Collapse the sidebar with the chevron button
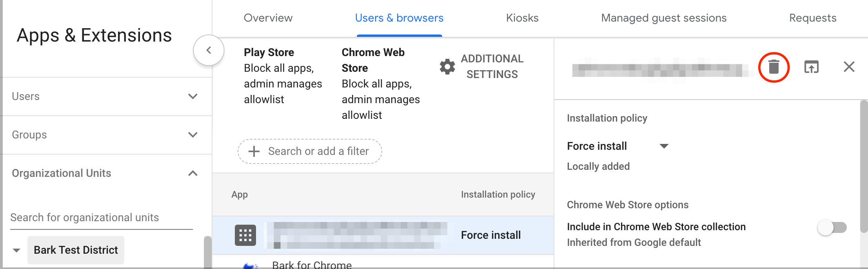 [x=209, y=50]
